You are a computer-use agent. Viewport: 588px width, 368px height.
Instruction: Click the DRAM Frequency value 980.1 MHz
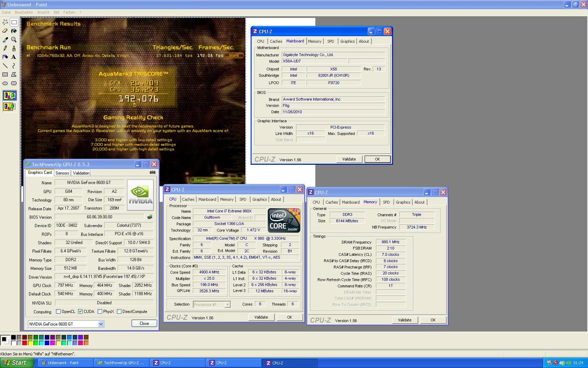pyautogui.click(x=390, y=242)
